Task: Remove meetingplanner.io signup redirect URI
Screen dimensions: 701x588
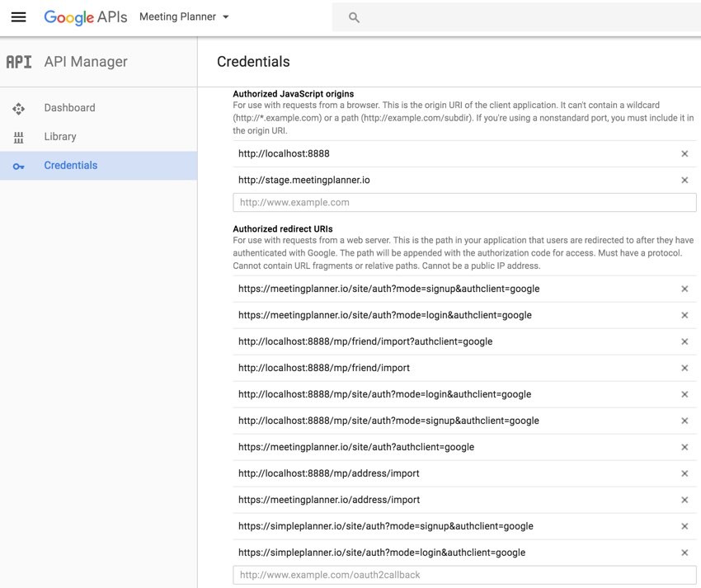Action: click(x=685, y=289)
